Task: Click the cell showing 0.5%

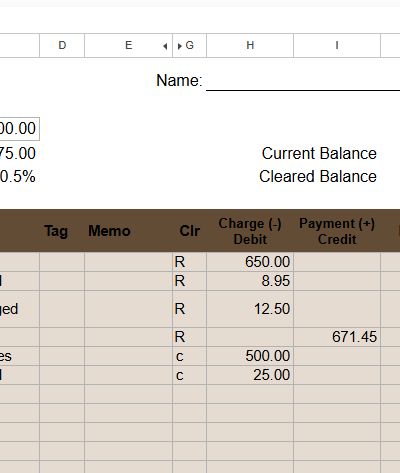Action: point(19,177)
